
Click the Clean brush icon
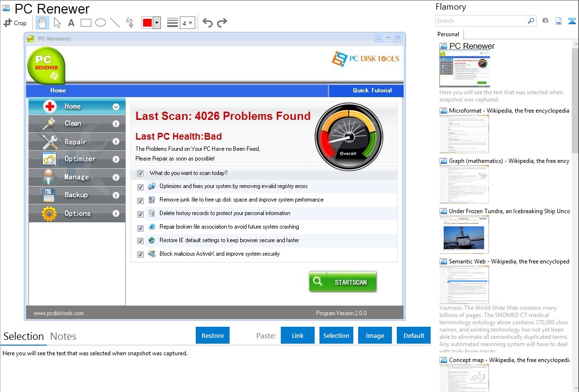(x=49, y=123)
